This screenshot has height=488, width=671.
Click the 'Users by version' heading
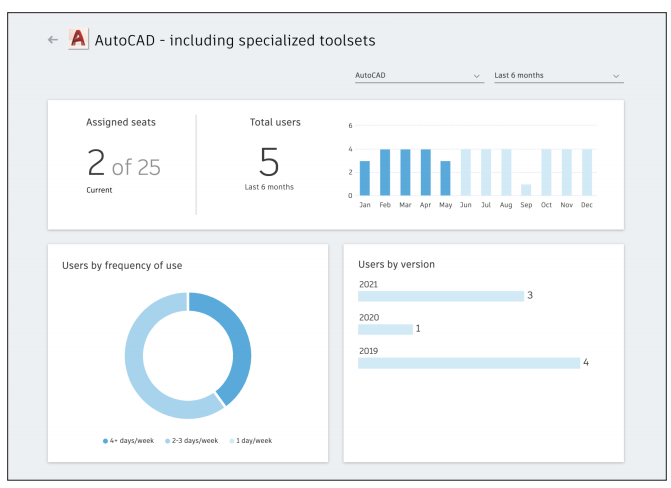[x=396, y=265]
